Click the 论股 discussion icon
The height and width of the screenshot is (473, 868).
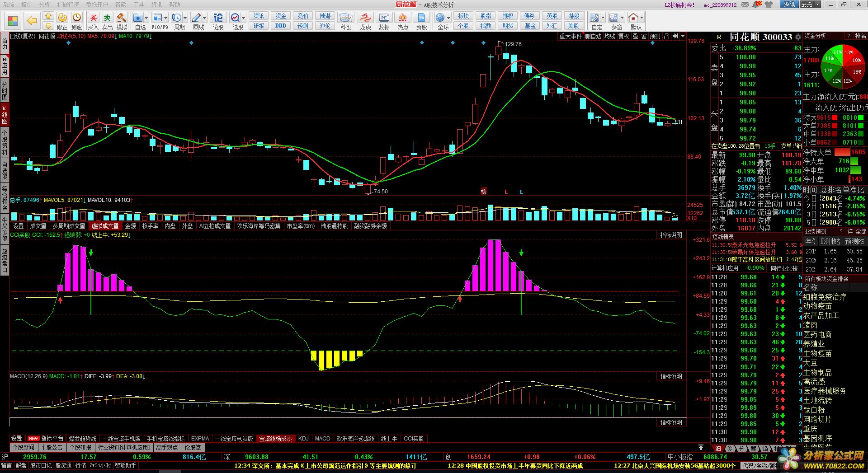[x=218, y=18]
